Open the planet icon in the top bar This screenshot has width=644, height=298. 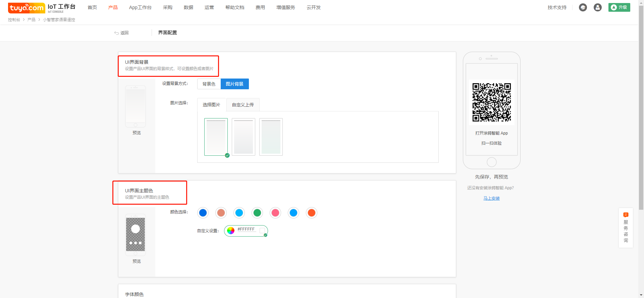point(583,7)
